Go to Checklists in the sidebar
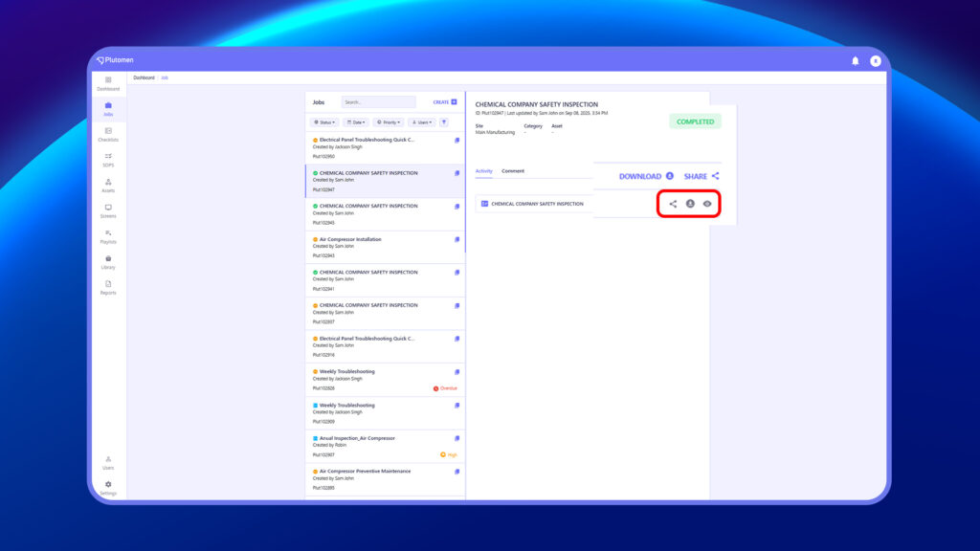The height and width of the screenshot is (551, 980). point(108,135)
